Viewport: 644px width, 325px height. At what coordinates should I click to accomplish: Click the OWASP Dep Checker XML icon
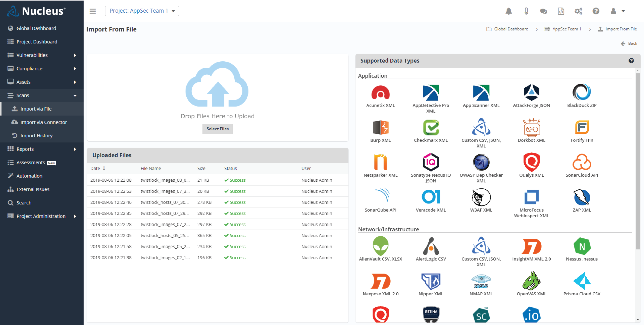pos(481,162)
